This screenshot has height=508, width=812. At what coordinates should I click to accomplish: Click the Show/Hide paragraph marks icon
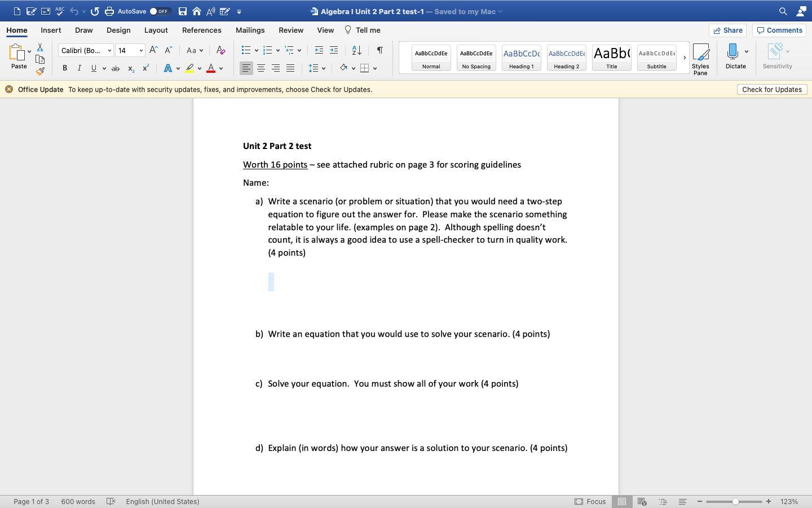point(379,50)
